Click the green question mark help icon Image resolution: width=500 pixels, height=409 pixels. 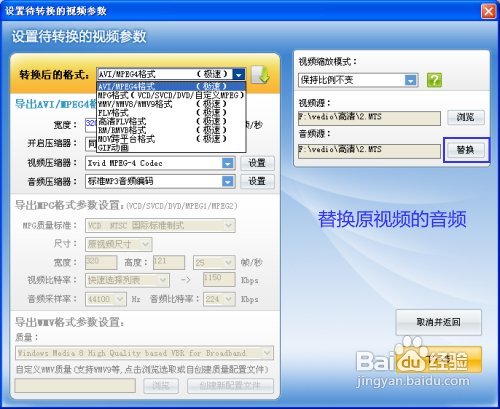(434, 80)
